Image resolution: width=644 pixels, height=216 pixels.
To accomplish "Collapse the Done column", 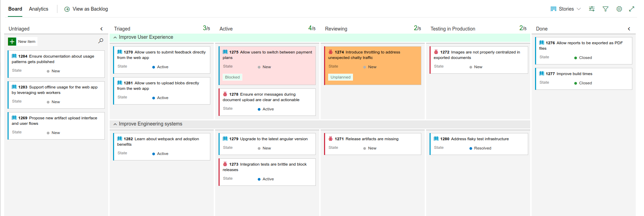I will [x=629, y=29].
